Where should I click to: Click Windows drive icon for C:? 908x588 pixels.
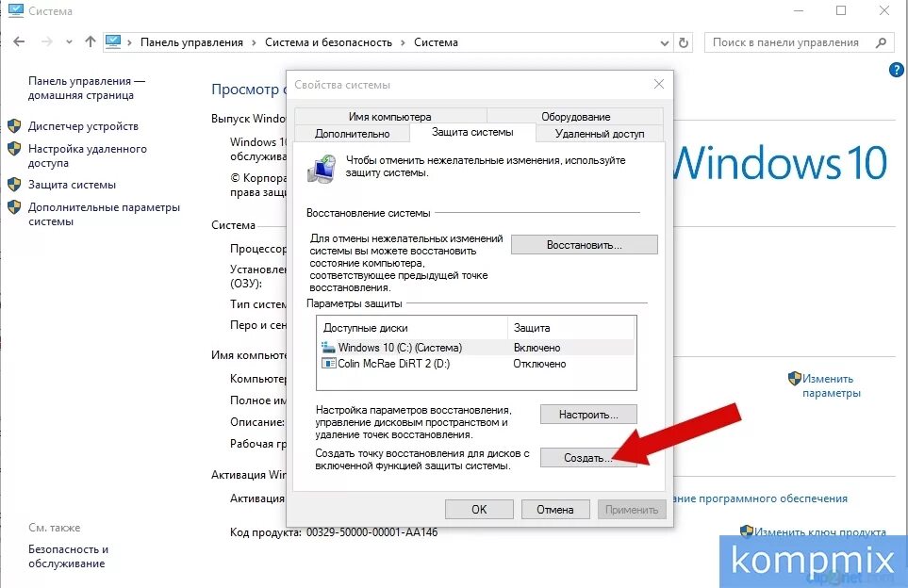click(328, 348)
